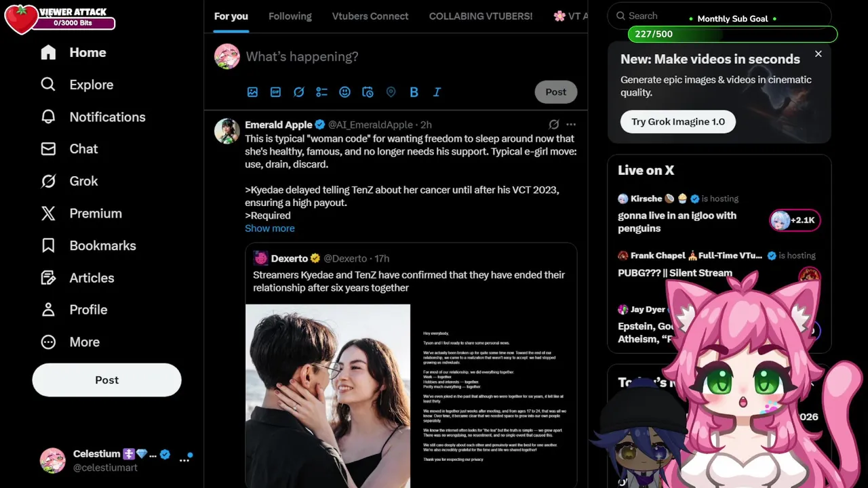
Task: Toggle bold formatting in composer
Action: (x=414, y=92)
